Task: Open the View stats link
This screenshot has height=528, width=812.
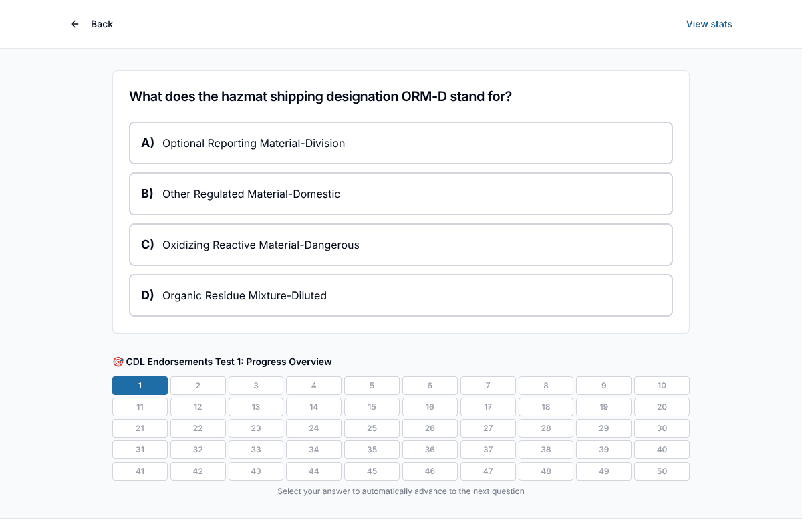Action: point(709,24)
